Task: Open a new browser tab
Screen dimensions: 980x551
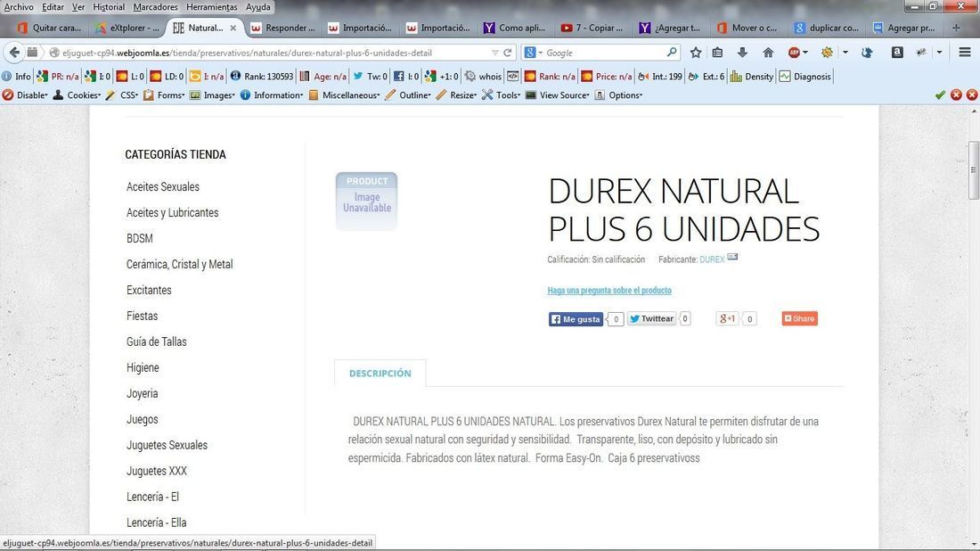Action: click(956, 28)
